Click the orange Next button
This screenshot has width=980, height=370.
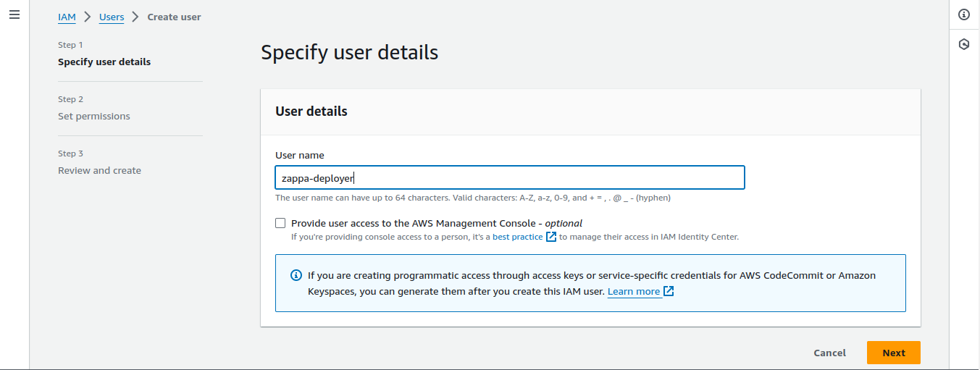[x=893, y=353]
